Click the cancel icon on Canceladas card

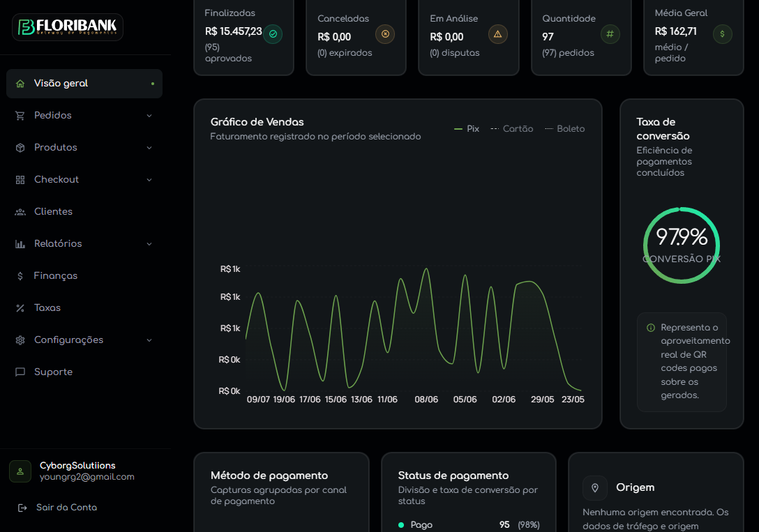[x=385, y=34]
